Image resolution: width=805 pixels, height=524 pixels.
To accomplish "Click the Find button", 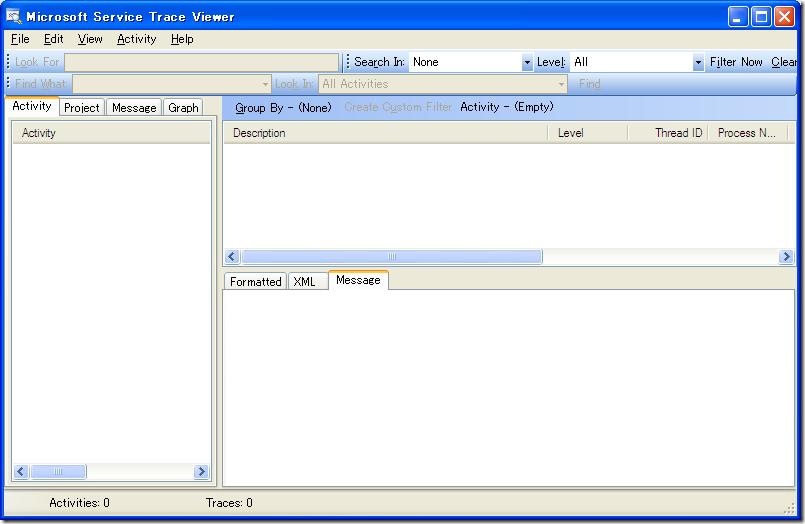I will 589,84.
